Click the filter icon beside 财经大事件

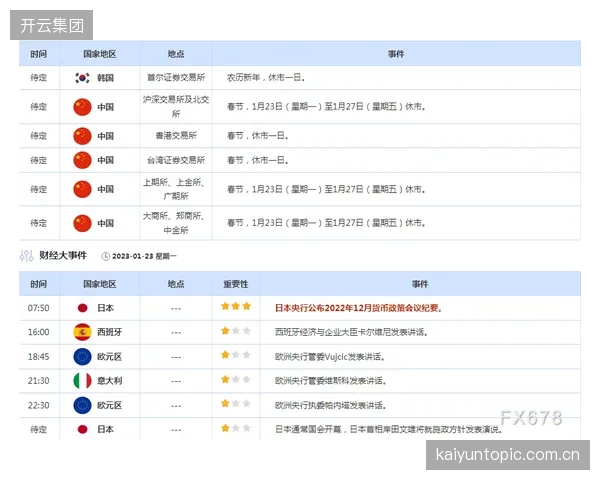point(26,256)
